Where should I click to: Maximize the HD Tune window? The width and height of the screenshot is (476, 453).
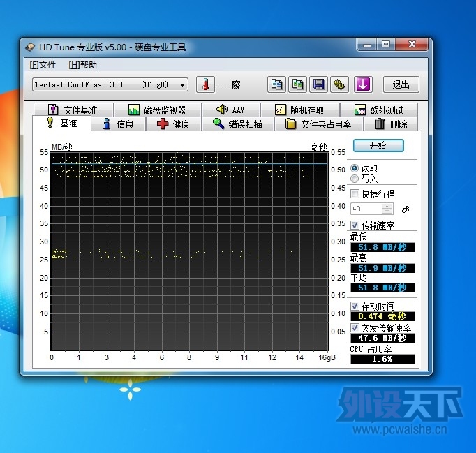pos(386,45)
